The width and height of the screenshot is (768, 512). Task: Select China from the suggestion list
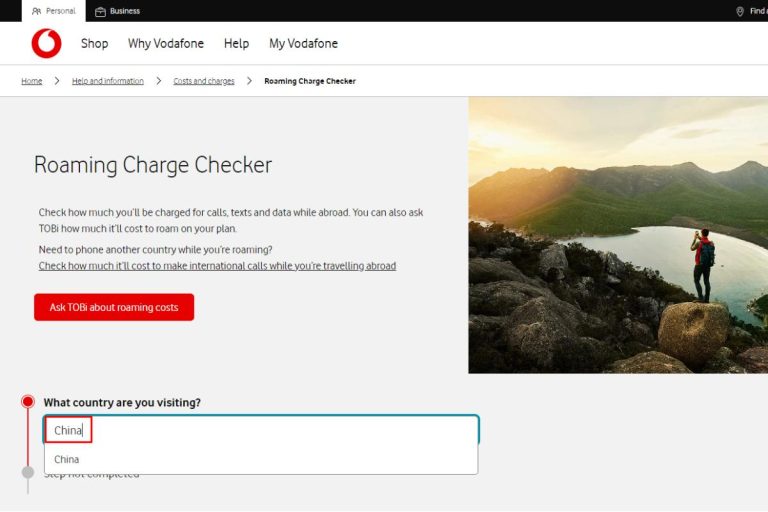pyautogui.click(x=67, y=460)
